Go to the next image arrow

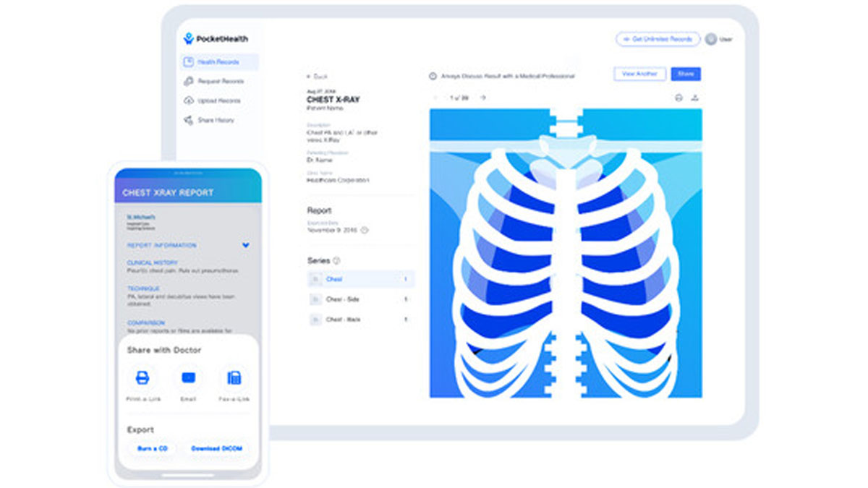click(x=482, y=98)
